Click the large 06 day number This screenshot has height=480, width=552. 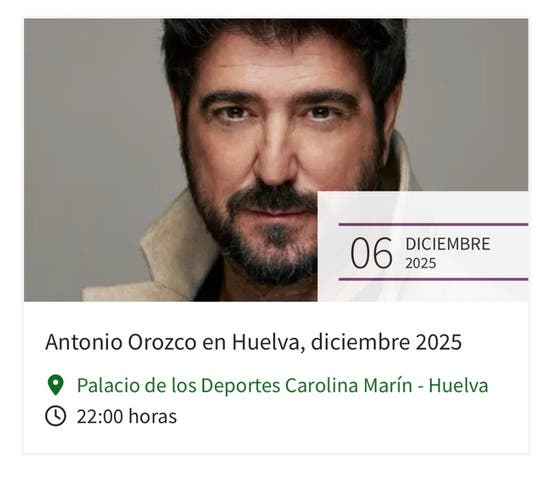(371, 254)
